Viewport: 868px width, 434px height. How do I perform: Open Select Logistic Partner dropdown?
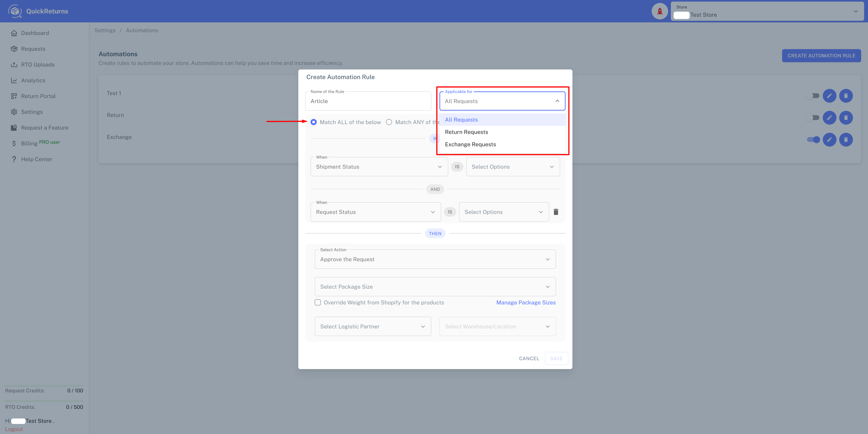coord(373,326)
